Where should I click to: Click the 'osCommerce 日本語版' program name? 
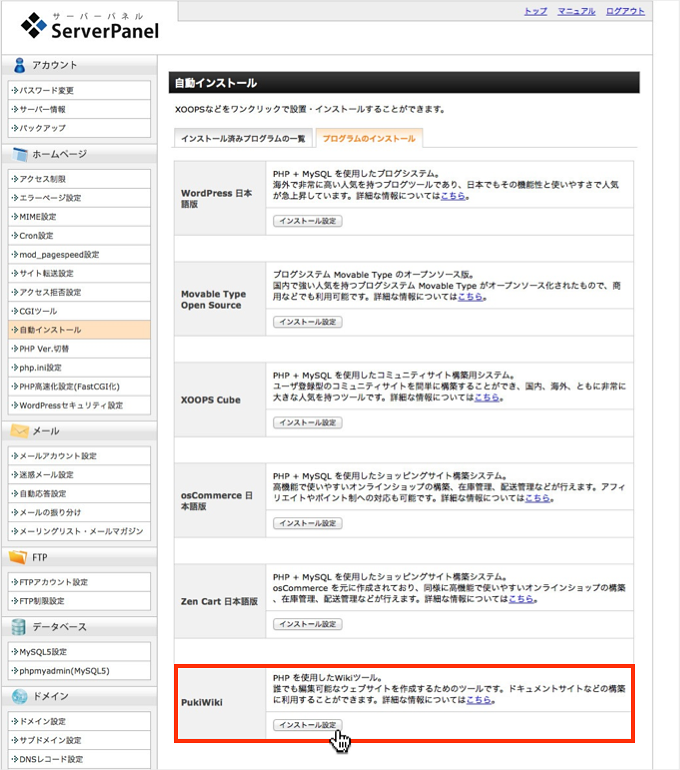coord(217,501)
